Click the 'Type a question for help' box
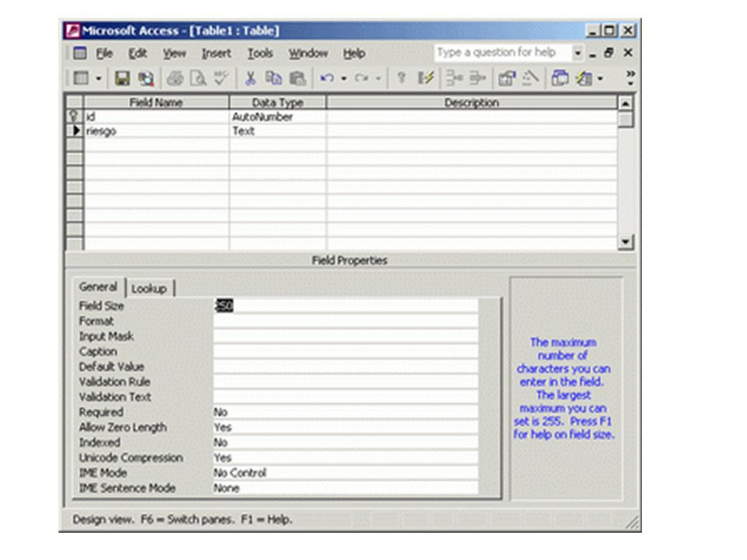Viewport: 747px width, 560px height. point(503,52)
